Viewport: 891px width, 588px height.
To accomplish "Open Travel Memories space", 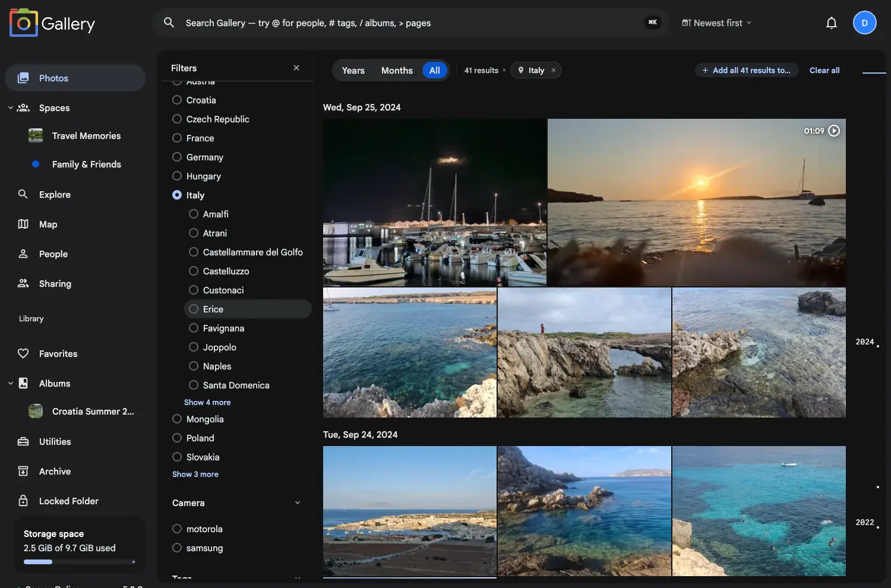I will (86, 135).
